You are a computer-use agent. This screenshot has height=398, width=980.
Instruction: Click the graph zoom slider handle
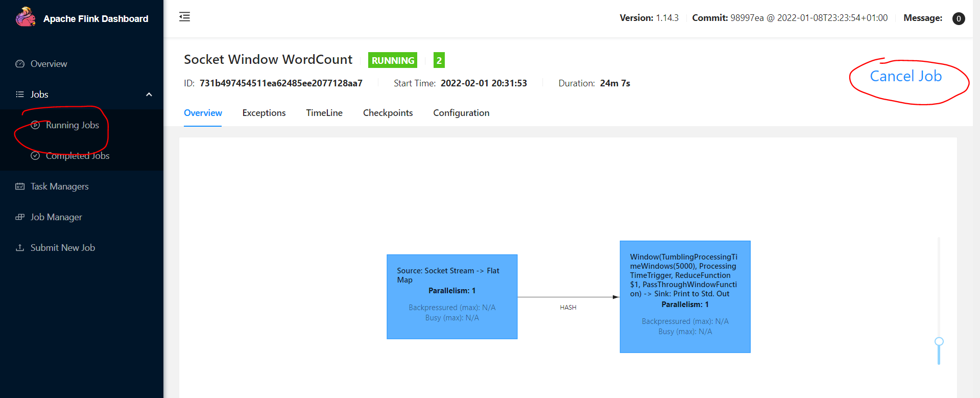(x=939, y=341)
